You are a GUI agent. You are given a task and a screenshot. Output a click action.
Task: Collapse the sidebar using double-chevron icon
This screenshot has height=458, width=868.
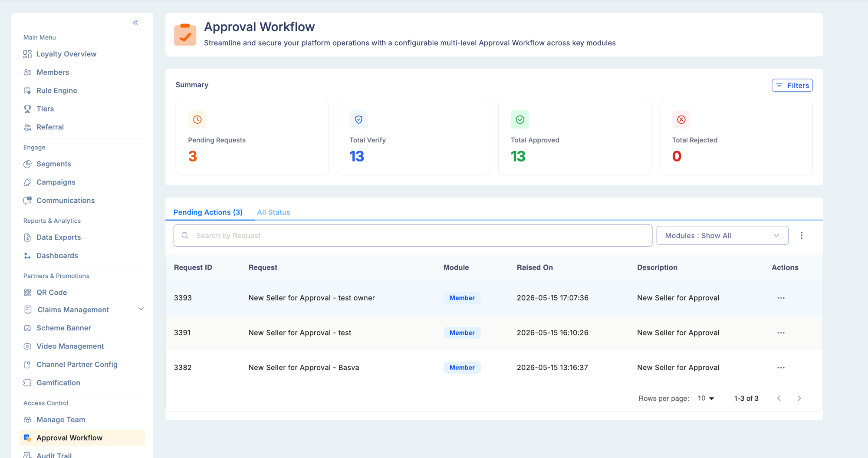[135, 23]
